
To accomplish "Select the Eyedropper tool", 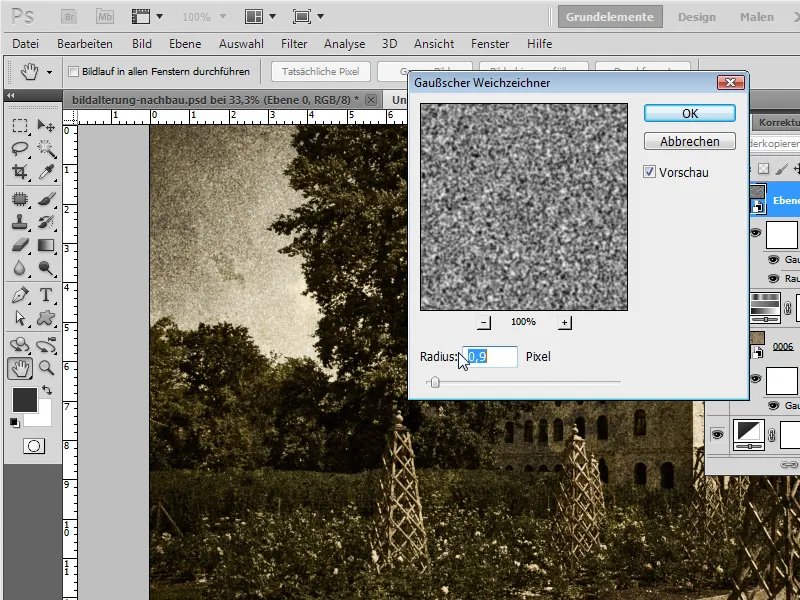I will point(46,172).
